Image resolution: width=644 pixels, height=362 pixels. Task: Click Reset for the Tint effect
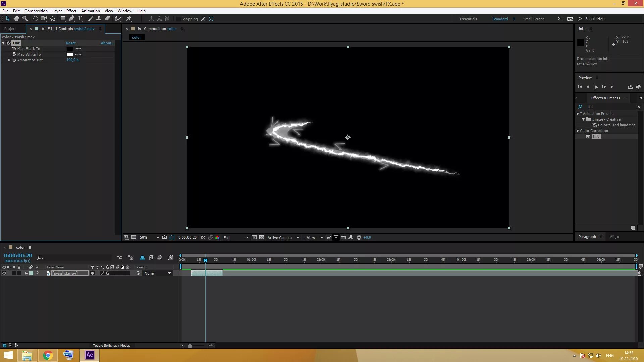click(x=70, y=43)
